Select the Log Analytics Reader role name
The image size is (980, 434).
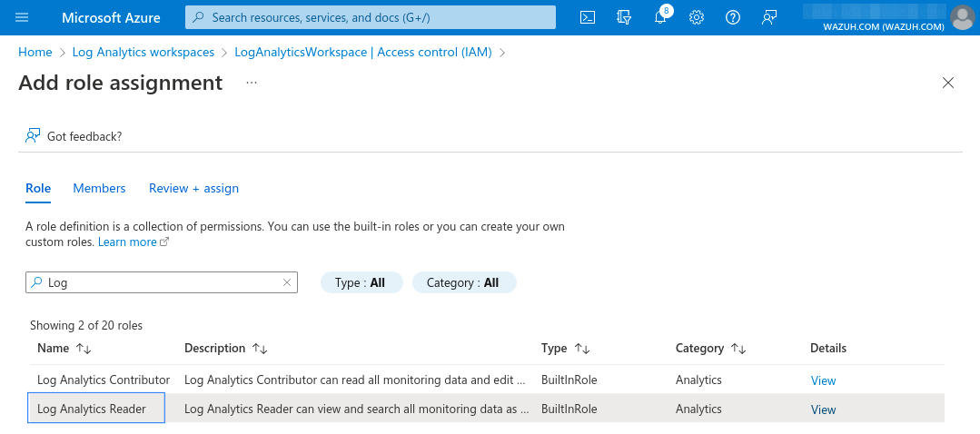[91, 409]
